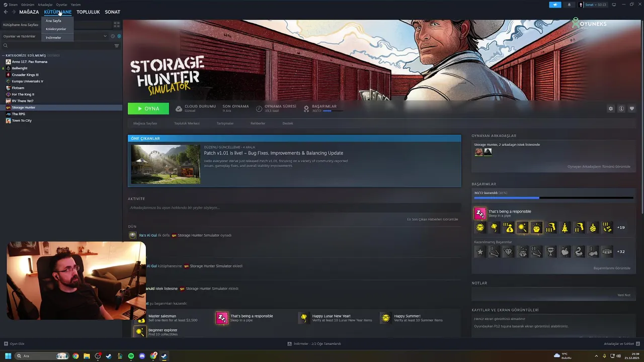Show +32 more locked achievements

[621, 252]
